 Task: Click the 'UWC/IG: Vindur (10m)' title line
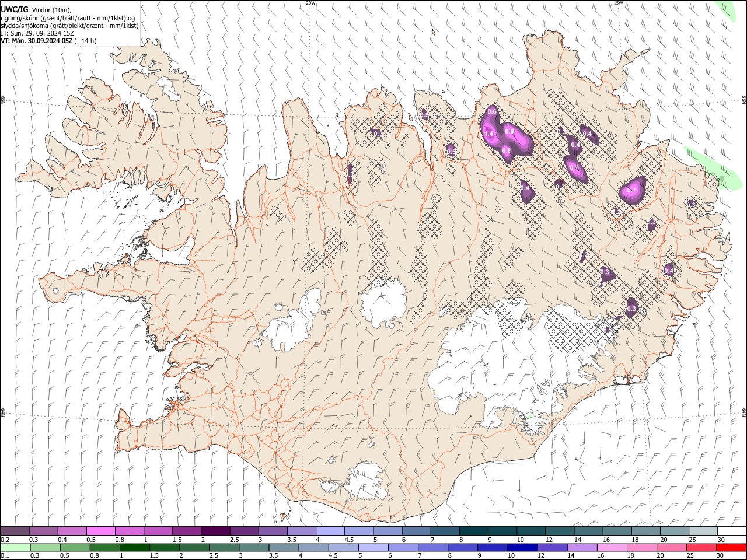point(37,9)
